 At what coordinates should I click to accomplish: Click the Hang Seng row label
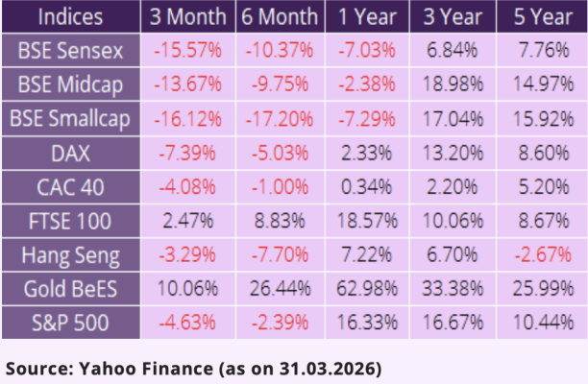(71, 255)
